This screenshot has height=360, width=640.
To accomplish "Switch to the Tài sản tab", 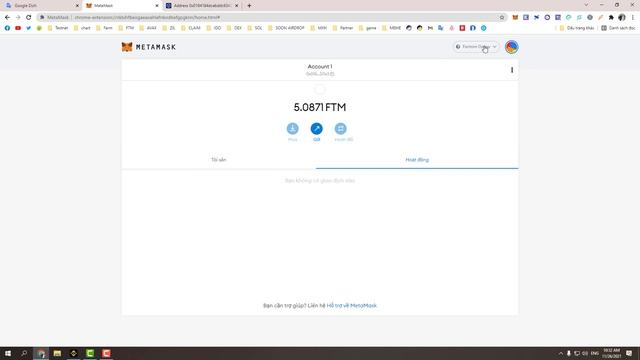I will (218, 160).
